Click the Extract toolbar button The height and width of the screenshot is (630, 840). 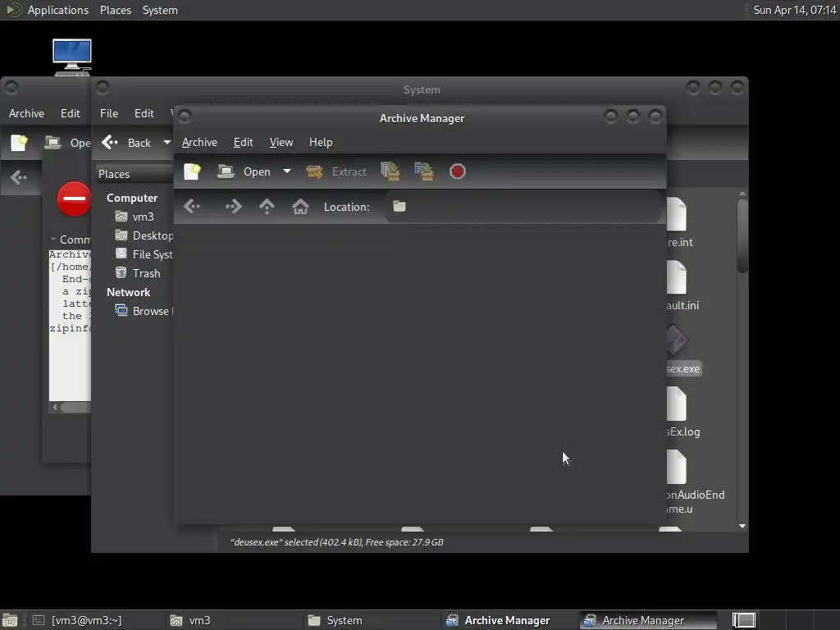click(336, 171)
